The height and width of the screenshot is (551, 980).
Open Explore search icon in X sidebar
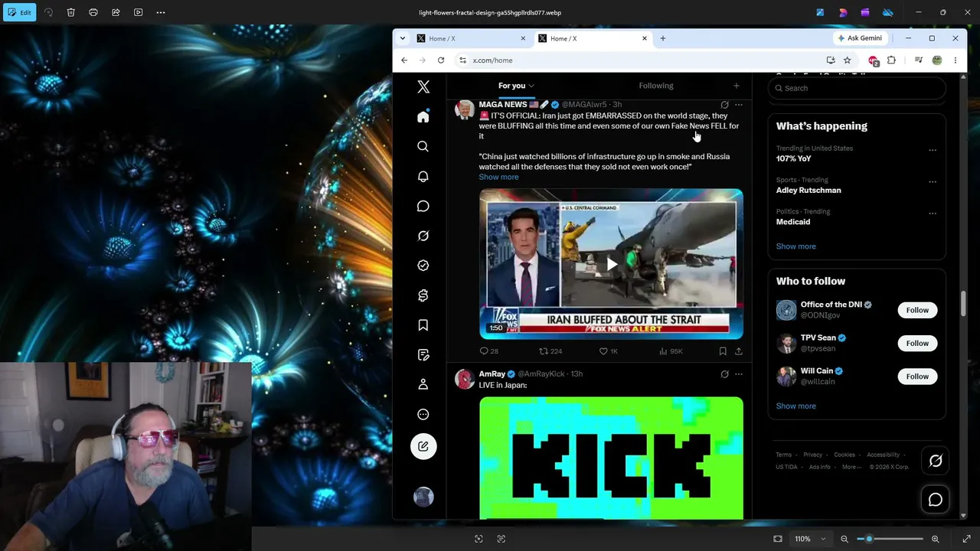pos(423,146)
